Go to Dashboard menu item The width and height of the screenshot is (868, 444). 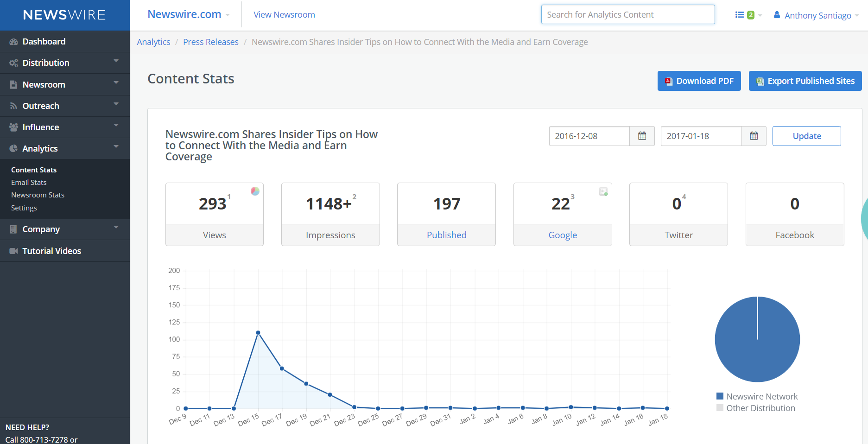(65, 42)
